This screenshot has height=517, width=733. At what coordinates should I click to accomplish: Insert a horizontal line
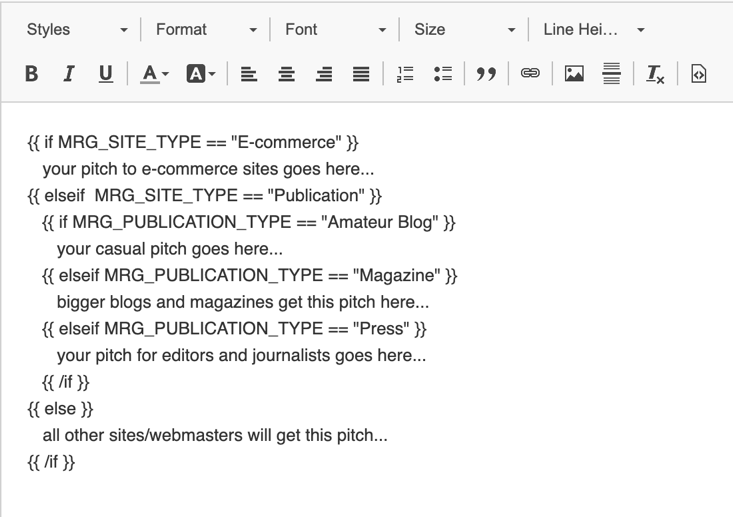(x=611, y=74)
